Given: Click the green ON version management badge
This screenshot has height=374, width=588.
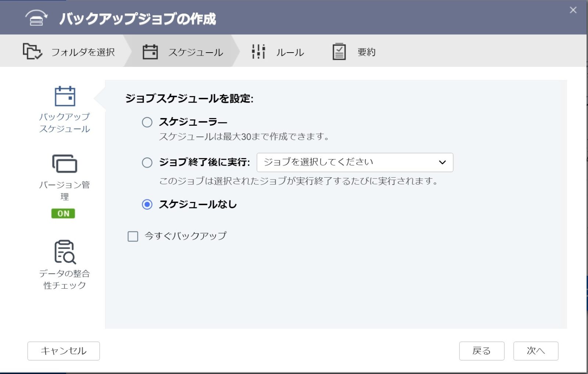Looking at the screenshot, I should [x=63, y=214].
